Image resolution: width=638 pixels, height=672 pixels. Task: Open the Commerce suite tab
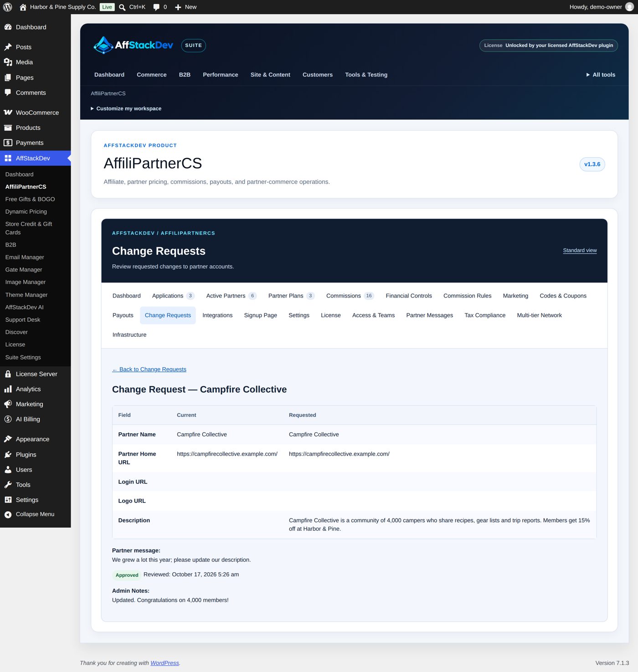click(152, 75)
